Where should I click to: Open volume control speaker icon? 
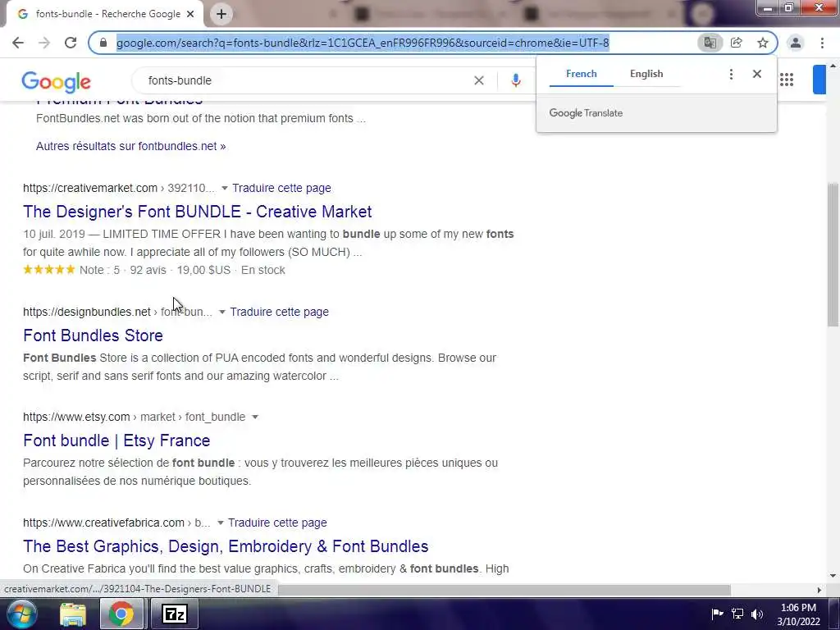click(757, 614)
